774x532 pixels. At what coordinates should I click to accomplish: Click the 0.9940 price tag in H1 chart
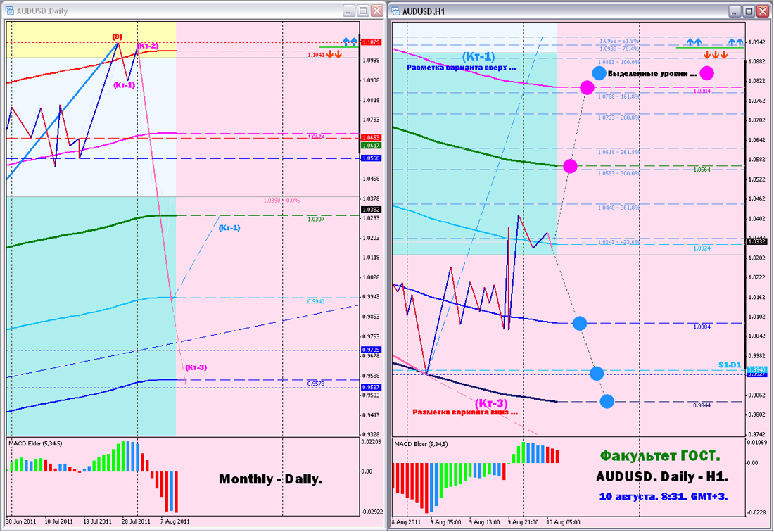click(756, 369)
